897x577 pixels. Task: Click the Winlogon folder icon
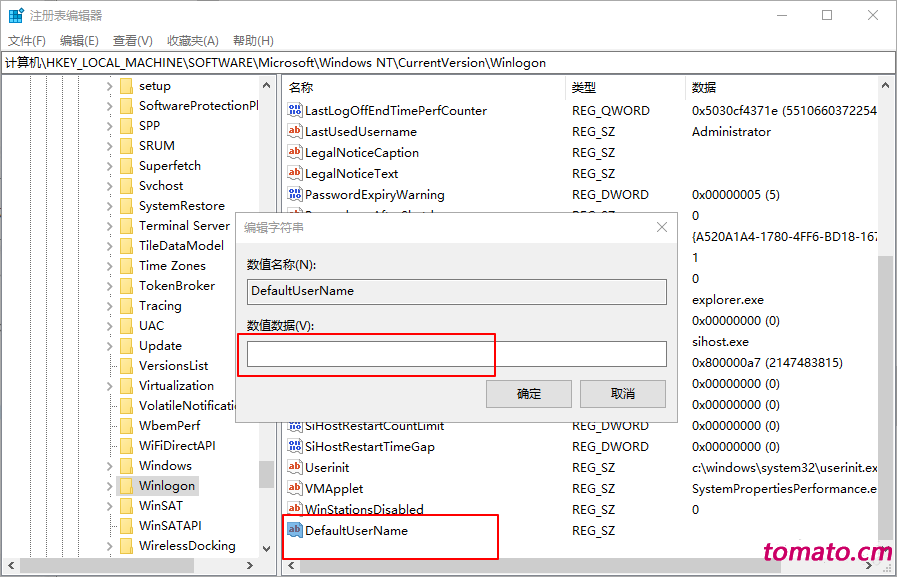[x=126, y=486]
